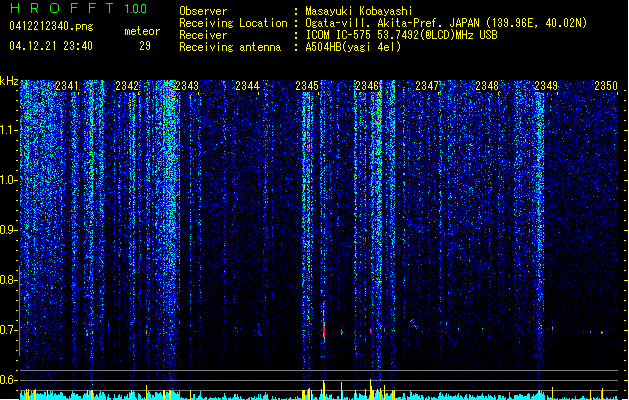Click the 2348 time marker
629x400 pixels.
click(487, 86)
